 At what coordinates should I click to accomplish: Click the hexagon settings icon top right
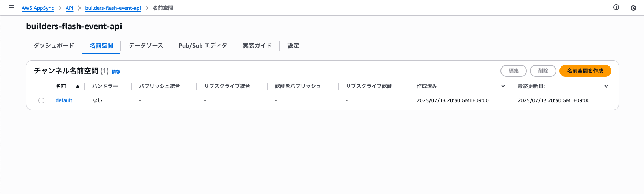(633, 8)
